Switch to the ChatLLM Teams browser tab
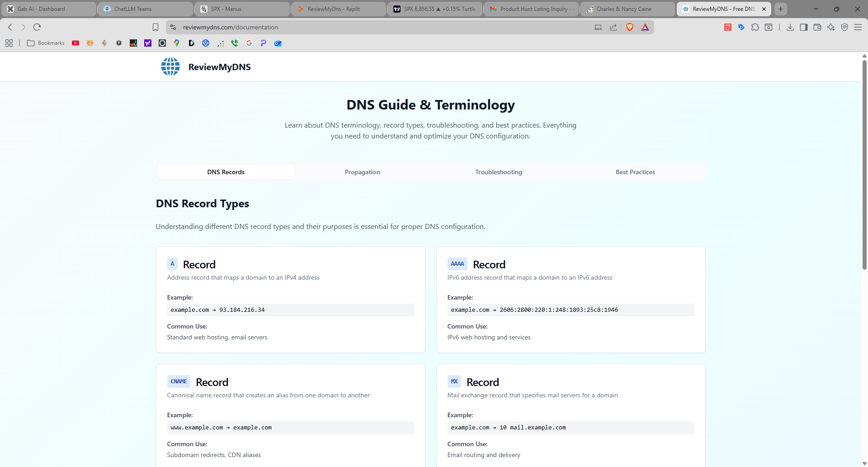This screenshot has height=467, width=868. [145, 9]
